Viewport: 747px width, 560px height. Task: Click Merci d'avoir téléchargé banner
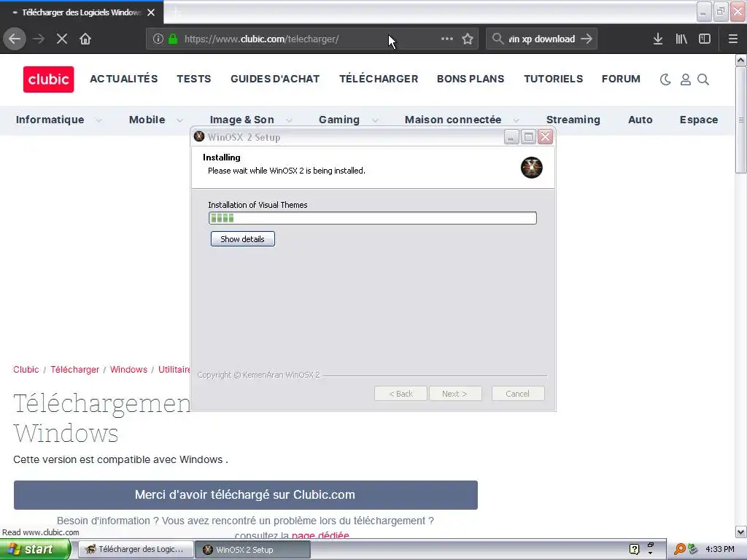pos(245,495)
